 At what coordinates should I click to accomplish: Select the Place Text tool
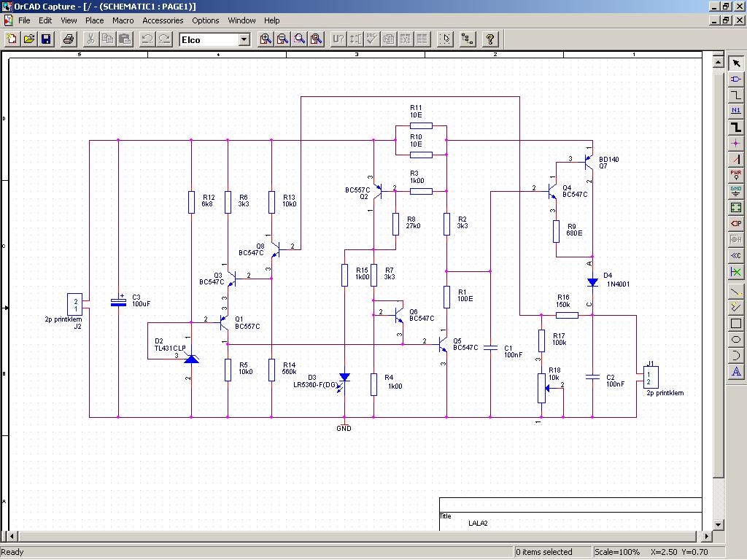click(736, 372)
